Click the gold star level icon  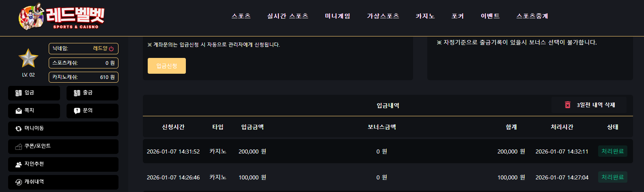point(28,58)
